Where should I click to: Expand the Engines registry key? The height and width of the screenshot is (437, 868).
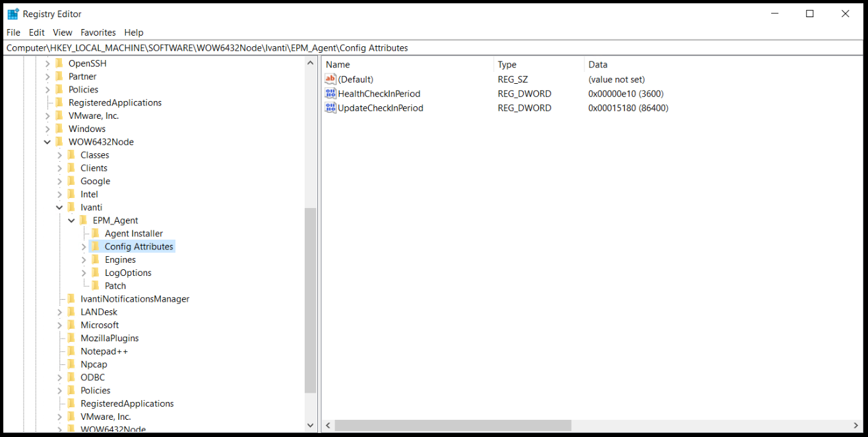coord(82,259)
